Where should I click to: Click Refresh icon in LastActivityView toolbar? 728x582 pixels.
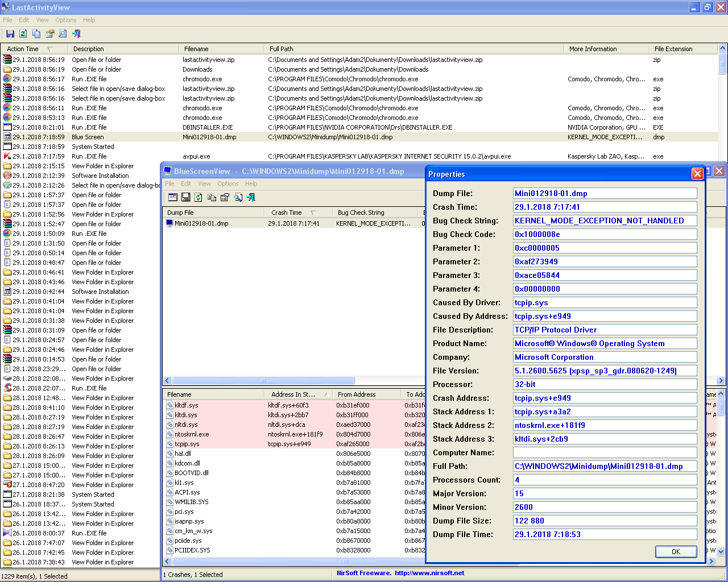coord(23,34)
